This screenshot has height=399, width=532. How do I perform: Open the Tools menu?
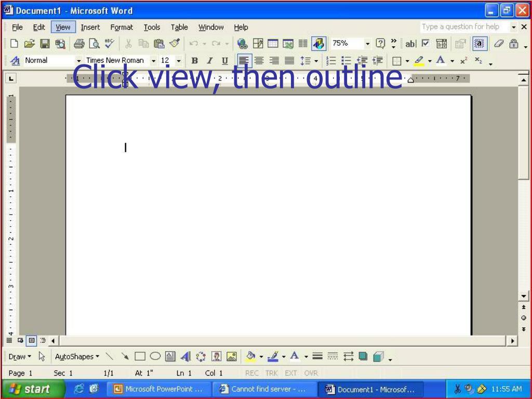coord(152,27)
